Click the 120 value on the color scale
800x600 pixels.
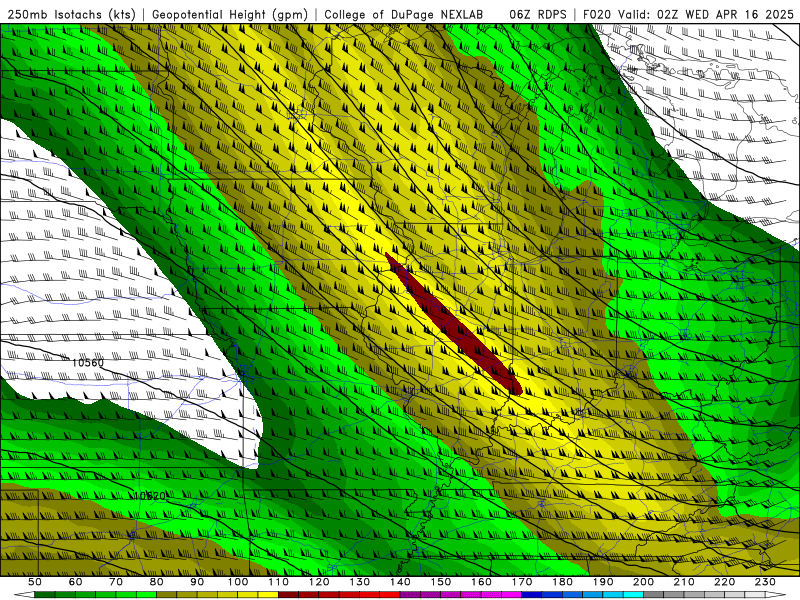pos(319,582)
